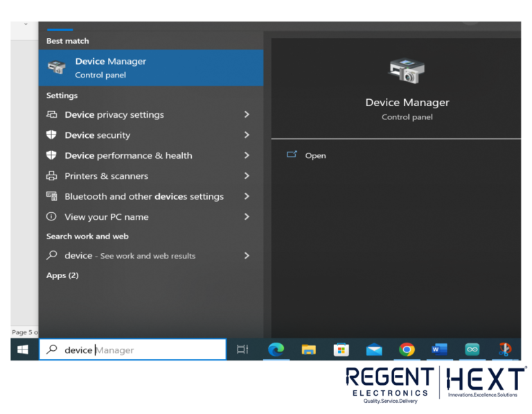Expand arrow next to Device security
Viewport: 532px width, 414px height.
[x=247, y=135]
